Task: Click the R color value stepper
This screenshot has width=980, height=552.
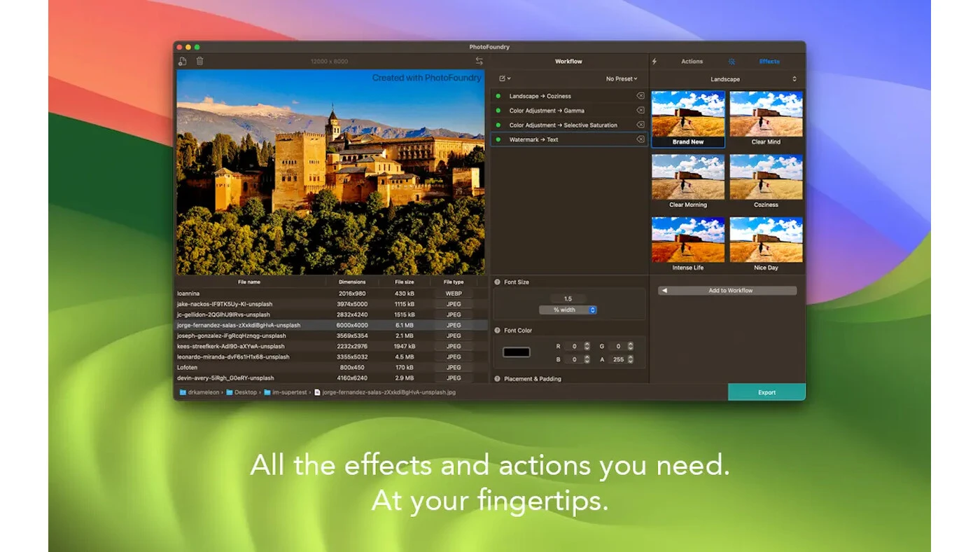Action: pyautogui.click(x=587, y=346)
